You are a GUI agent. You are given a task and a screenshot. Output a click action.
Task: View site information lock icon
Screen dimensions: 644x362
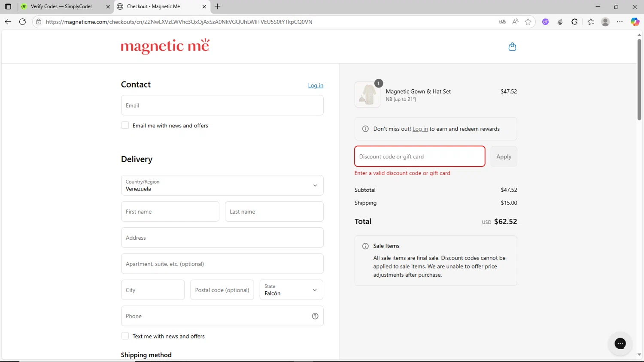(x=39, y=21)
